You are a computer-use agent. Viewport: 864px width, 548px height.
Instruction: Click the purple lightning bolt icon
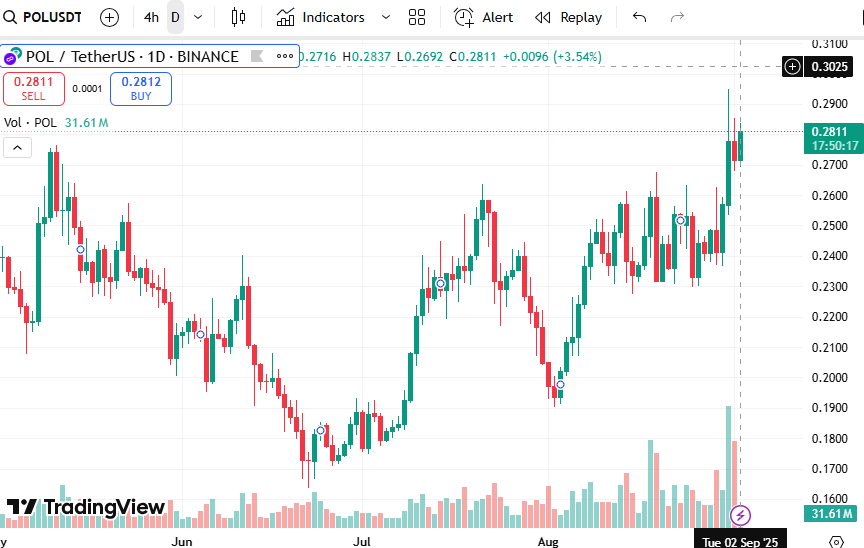pyautogui.click(x=740, y=515)
